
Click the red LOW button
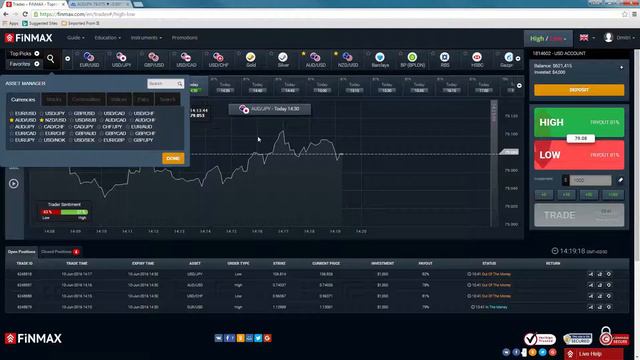pos(579,155)
